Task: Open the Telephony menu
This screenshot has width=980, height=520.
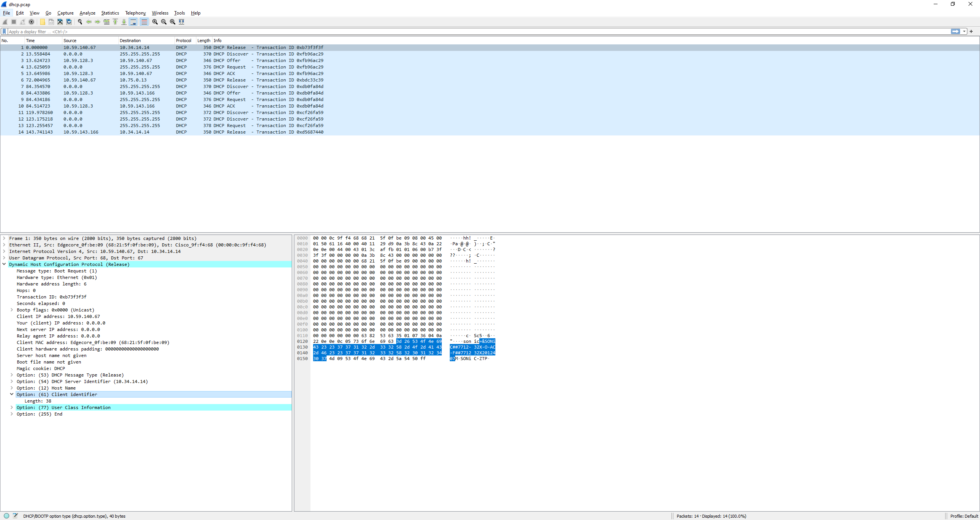Action: click(x=135, y=13)
